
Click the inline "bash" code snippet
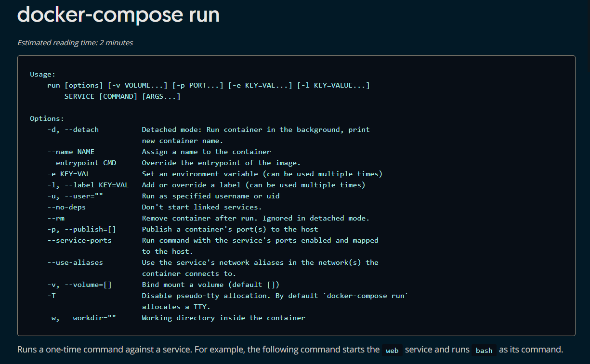pos(484,351)
